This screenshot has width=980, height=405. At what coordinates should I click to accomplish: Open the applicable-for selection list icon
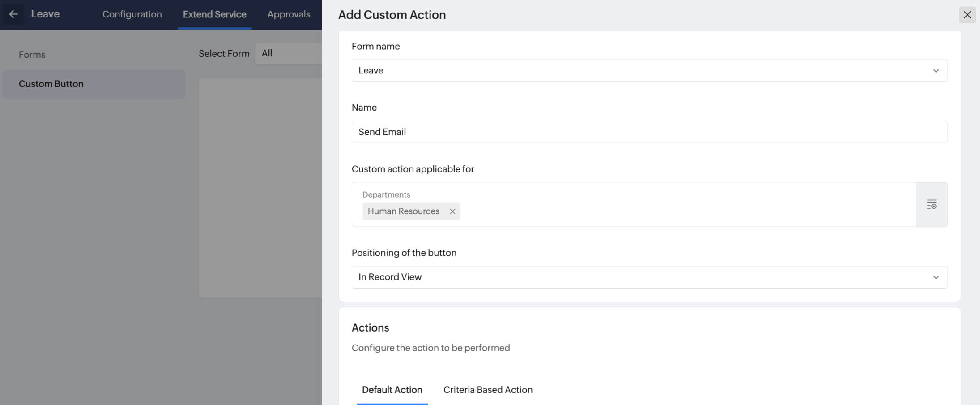(x=932, y=205)
